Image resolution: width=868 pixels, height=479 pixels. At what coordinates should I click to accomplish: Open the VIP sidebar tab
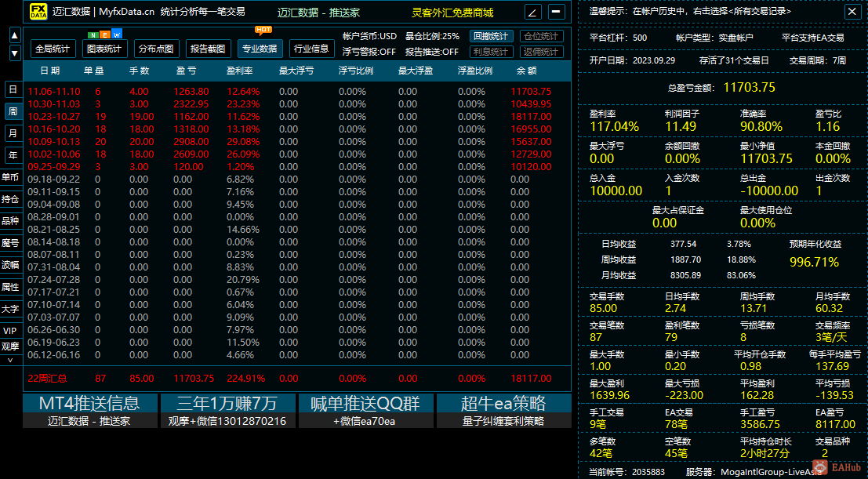point(10,331)
